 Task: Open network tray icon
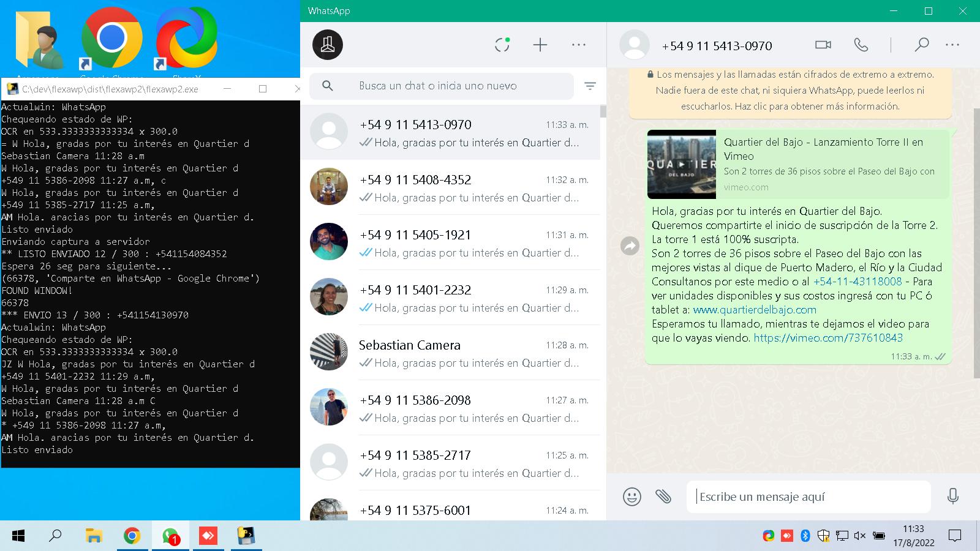coord(842,536)
